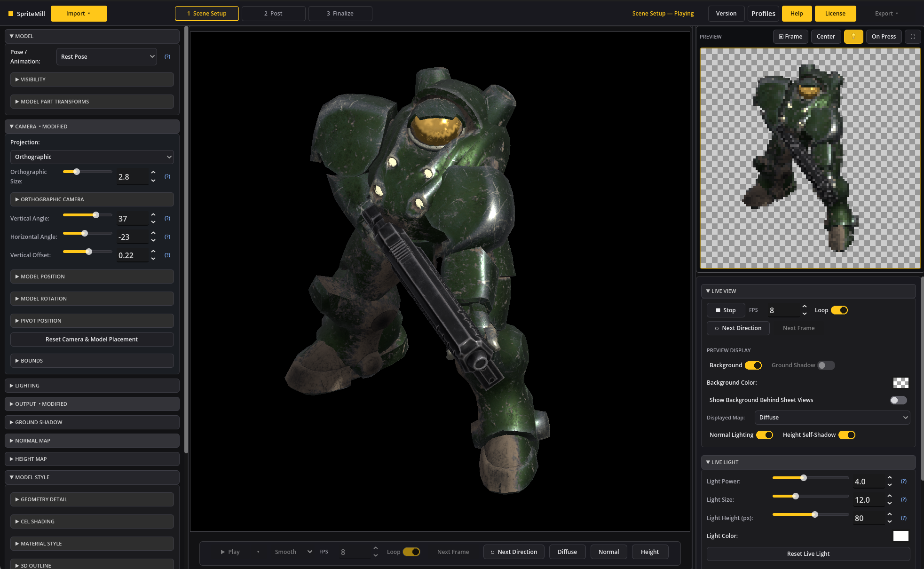Increase Light Height with up stepper

890,514
